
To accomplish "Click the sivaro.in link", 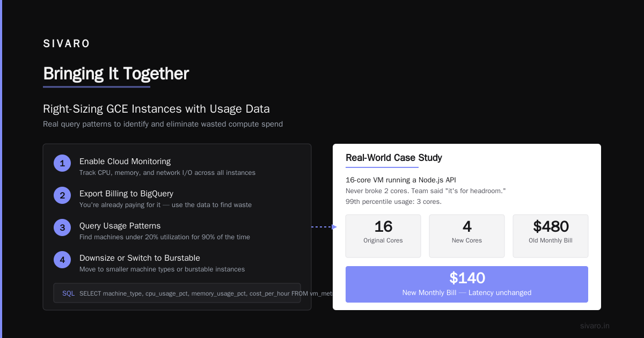I will tap(595, 326).
